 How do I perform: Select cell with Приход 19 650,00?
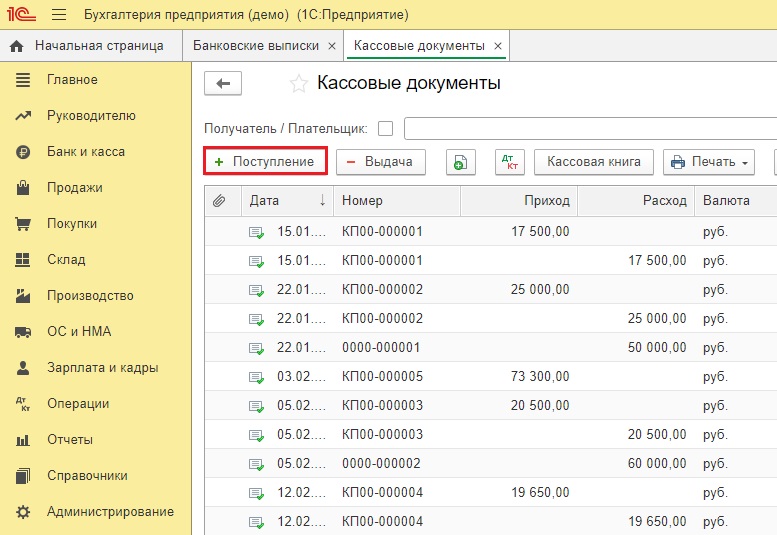[x=519, y=492]
